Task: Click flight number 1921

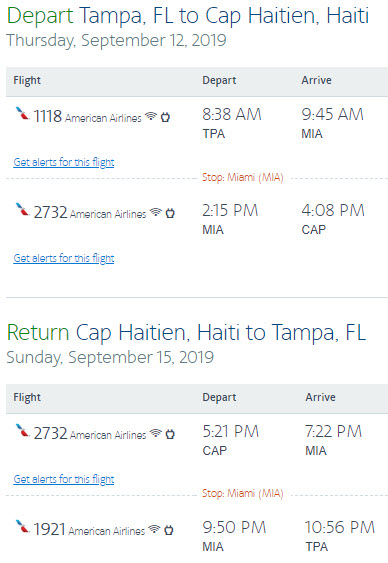Action: 50,529
